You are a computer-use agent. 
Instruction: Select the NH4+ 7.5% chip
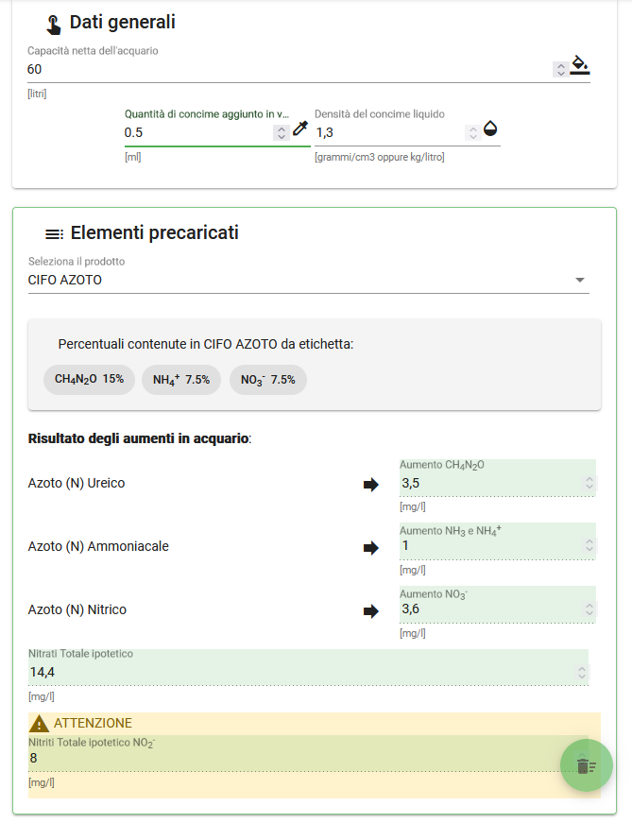click(x=181, y=380)
